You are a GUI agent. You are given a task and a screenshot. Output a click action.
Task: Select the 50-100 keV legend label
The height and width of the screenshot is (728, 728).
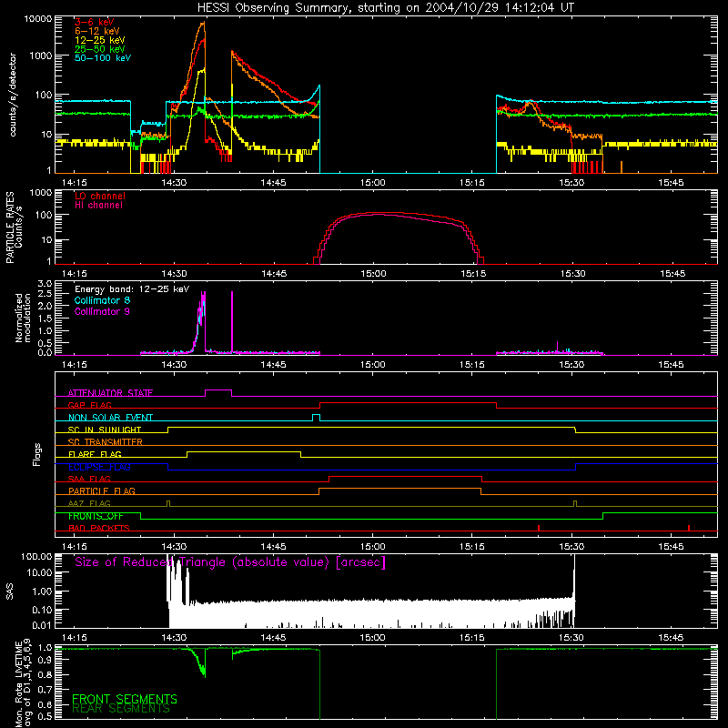click(x=103, y=58)
